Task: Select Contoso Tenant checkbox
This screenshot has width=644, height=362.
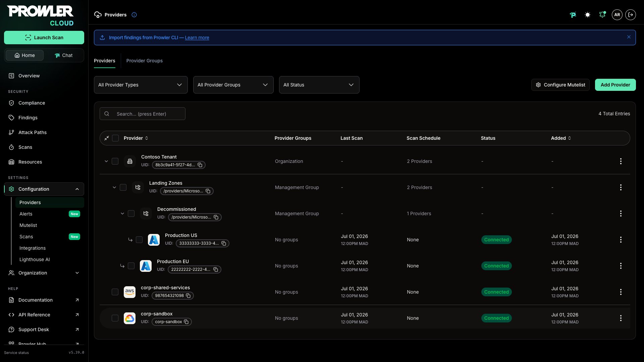Action: point(115,161)
